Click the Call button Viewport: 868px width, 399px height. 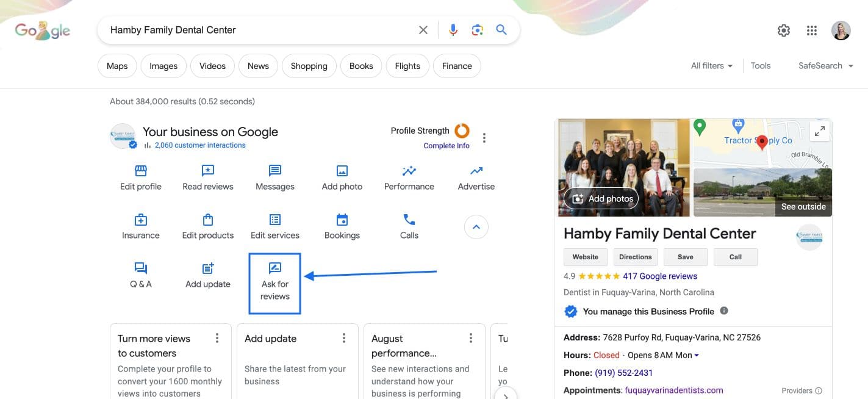pyautogui.click(x=736, y=257)
